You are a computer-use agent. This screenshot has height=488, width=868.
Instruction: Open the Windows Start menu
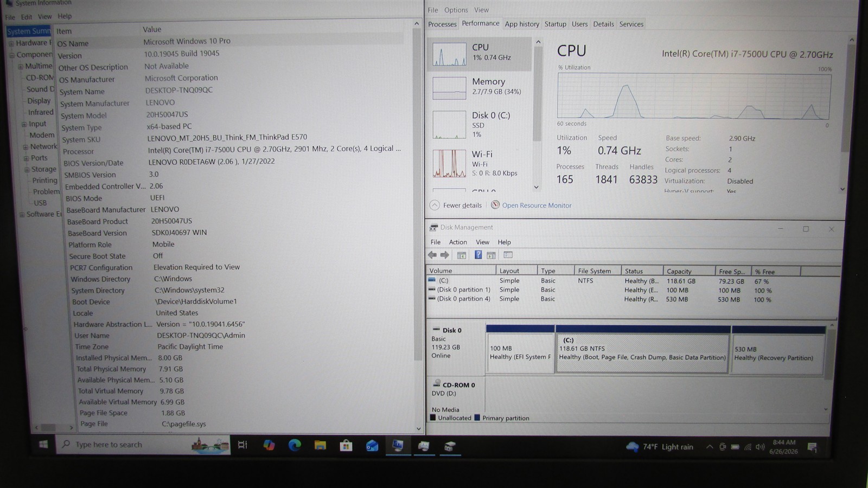43,445
